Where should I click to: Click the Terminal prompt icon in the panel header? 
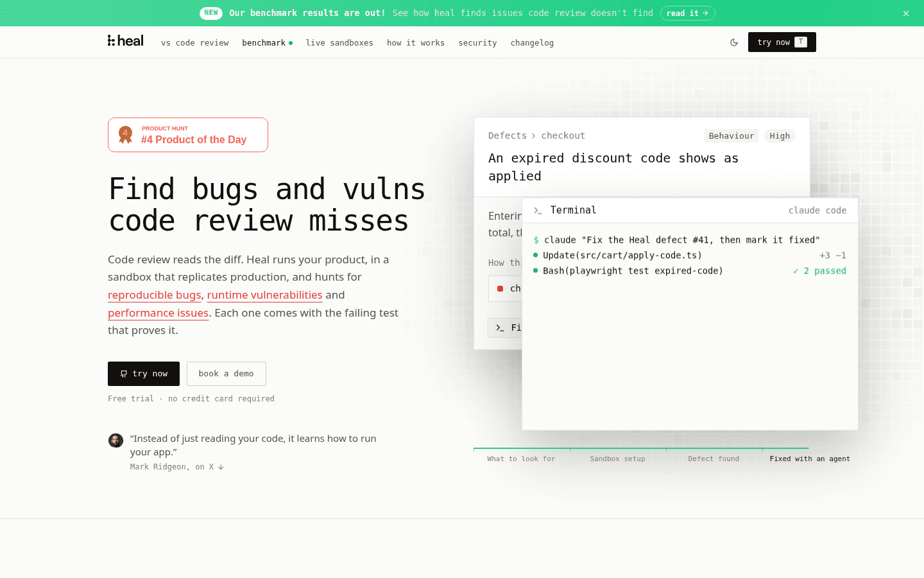pos(538,211)
